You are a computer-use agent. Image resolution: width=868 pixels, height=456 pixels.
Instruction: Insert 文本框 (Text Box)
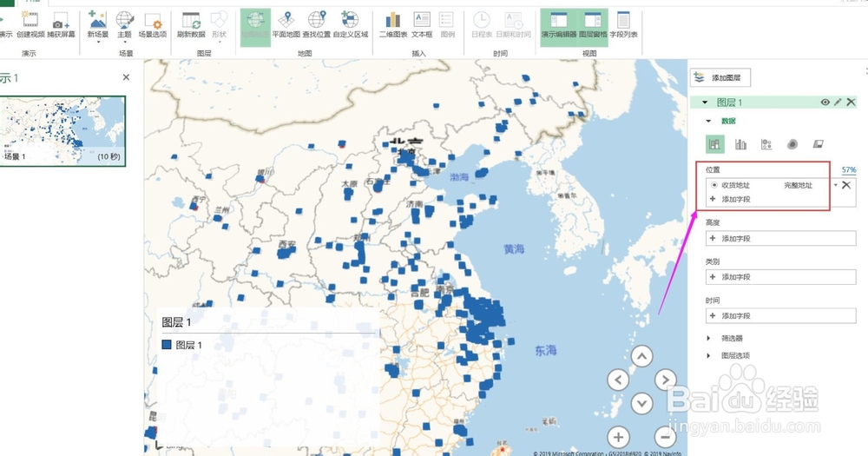(x=422, y=25)
